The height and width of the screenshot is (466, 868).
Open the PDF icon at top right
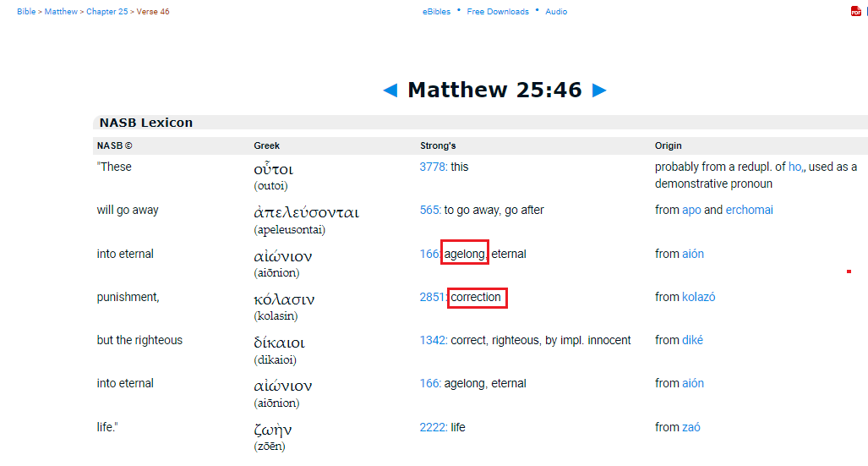click(855, 12)
